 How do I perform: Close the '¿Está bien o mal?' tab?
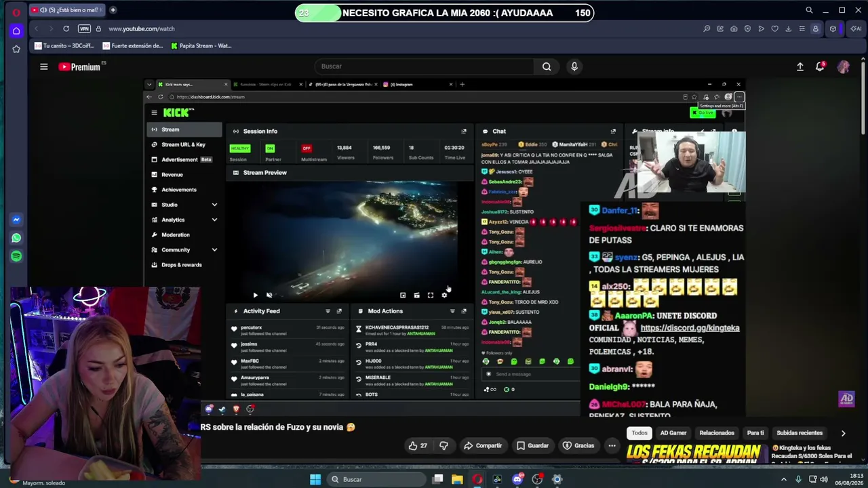point(102,10)
